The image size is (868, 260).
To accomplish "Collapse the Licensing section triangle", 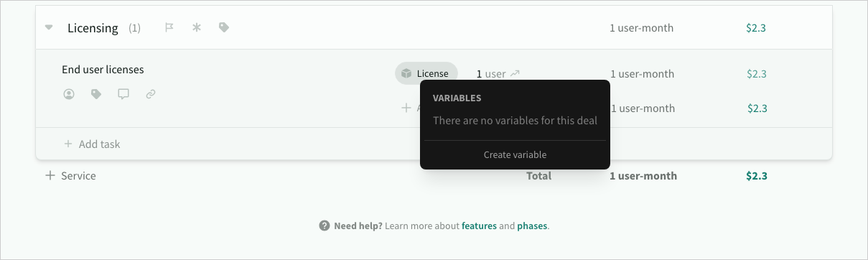I will [49, 28].
